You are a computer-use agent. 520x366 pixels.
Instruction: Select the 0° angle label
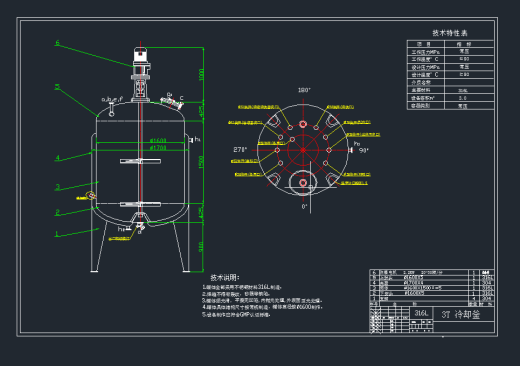304,207
